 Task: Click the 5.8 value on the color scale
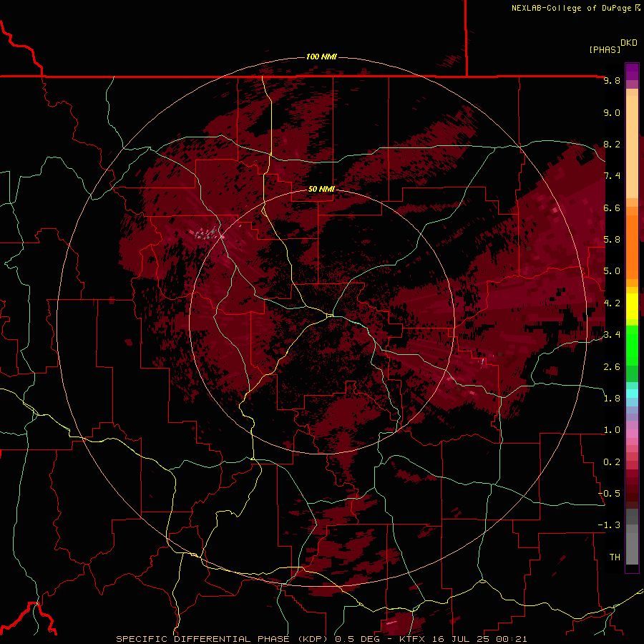pyautogui.click(x=612, y=240)
